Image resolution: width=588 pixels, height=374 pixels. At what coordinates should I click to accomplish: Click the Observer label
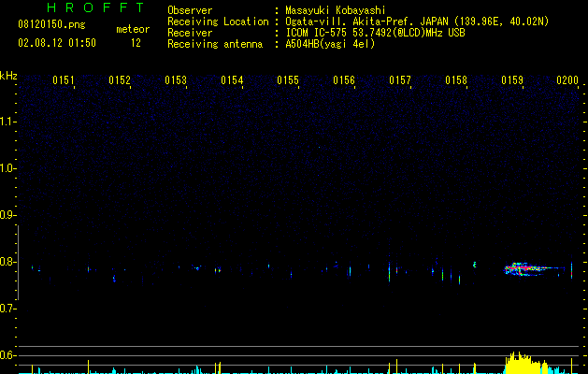190,10
